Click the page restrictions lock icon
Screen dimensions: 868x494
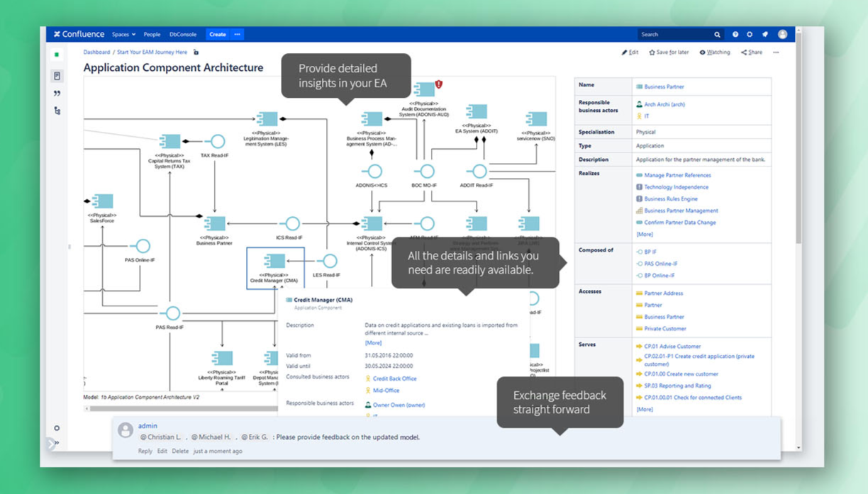196,52
